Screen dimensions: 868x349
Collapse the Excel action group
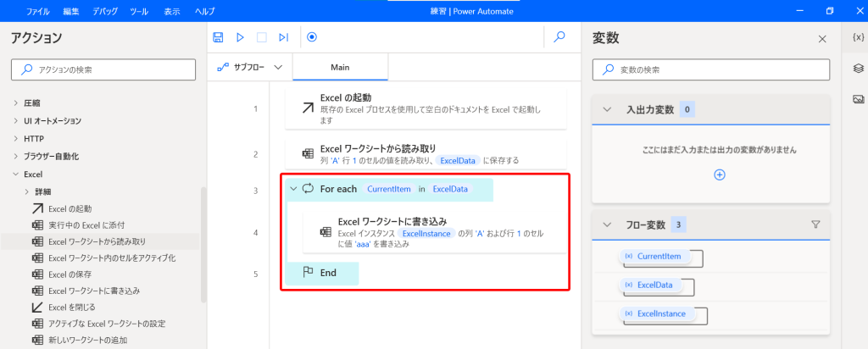(15, 174)
